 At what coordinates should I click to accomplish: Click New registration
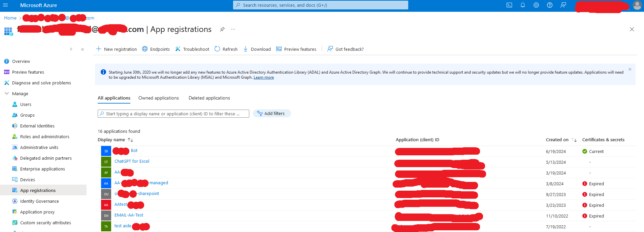[x=117, y=49]
